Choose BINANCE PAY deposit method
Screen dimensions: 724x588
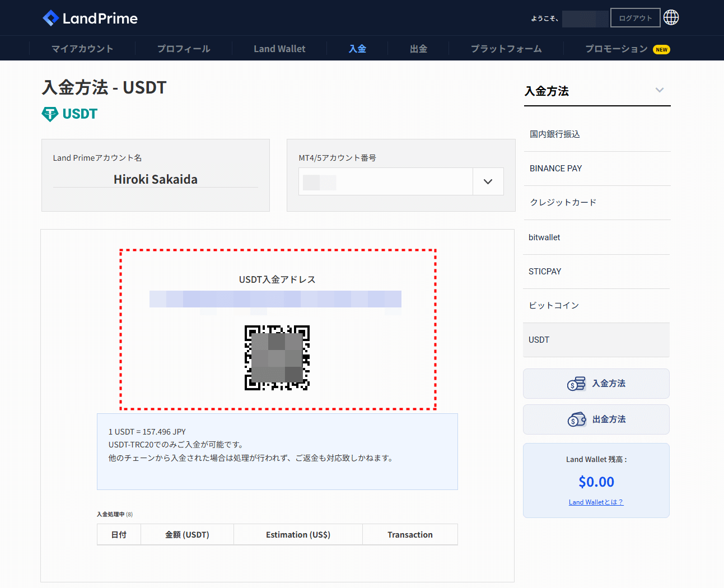point(597,169)
